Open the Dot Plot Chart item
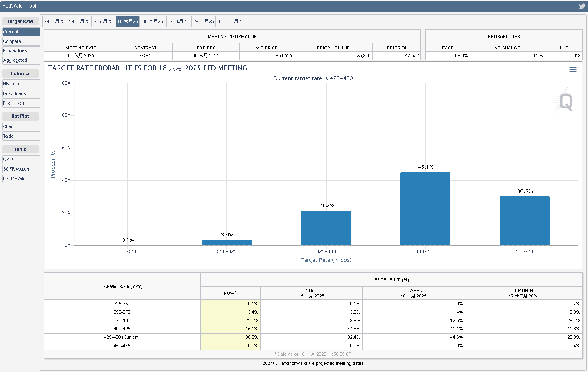This screenshot has width=588, height=372. point(21,126)
